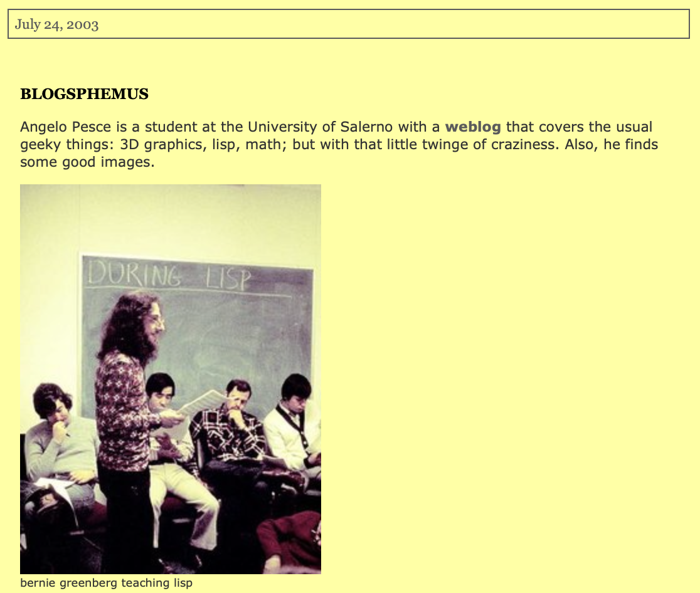Image resolution: width=700 pixels, height=593 pixels.
Task: Click the person in red sweater
Action: coord(290,542)
